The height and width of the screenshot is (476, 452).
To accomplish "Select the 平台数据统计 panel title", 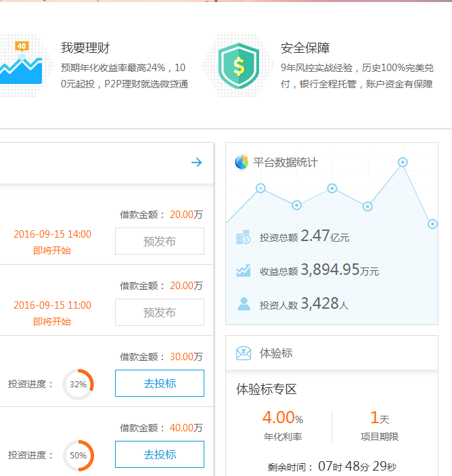I will point(285,163).
